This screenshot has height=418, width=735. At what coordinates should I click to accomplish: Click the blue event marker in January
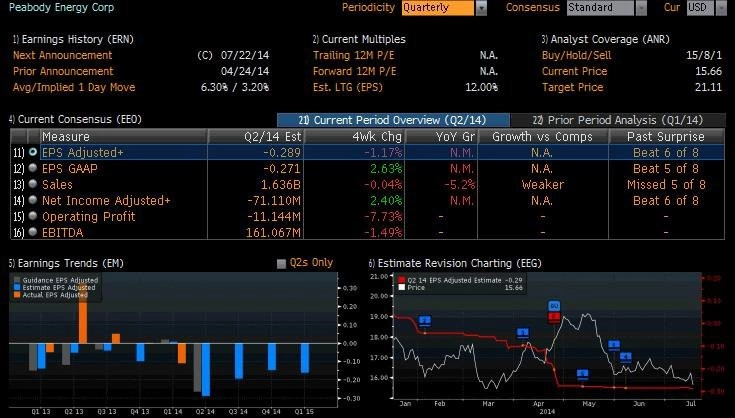tap(425, 321)
